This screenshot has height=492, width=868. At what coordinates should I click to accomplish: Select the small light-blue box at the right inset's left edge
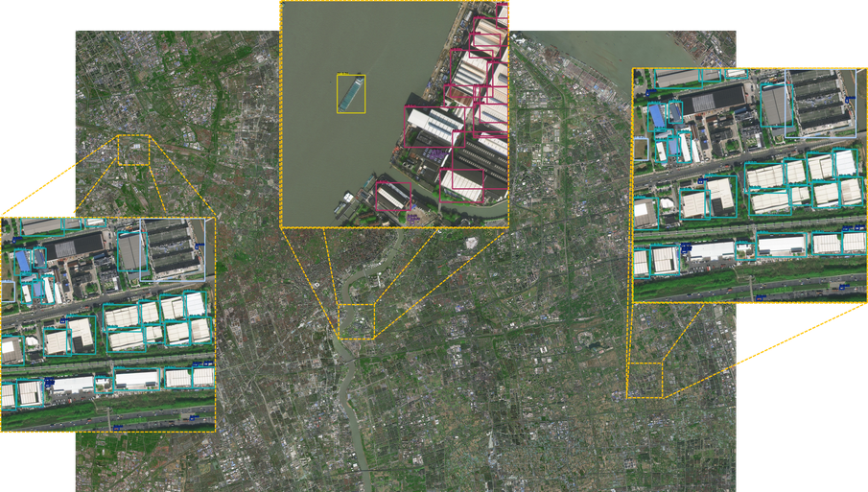pos(641,149)
